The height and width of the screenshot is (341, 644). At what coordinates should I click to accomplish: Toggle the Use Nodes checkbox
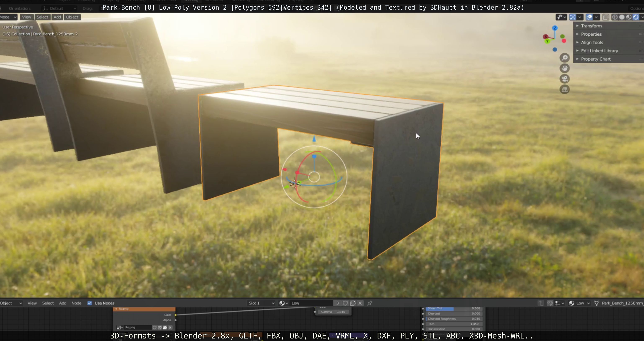point(89,303)
